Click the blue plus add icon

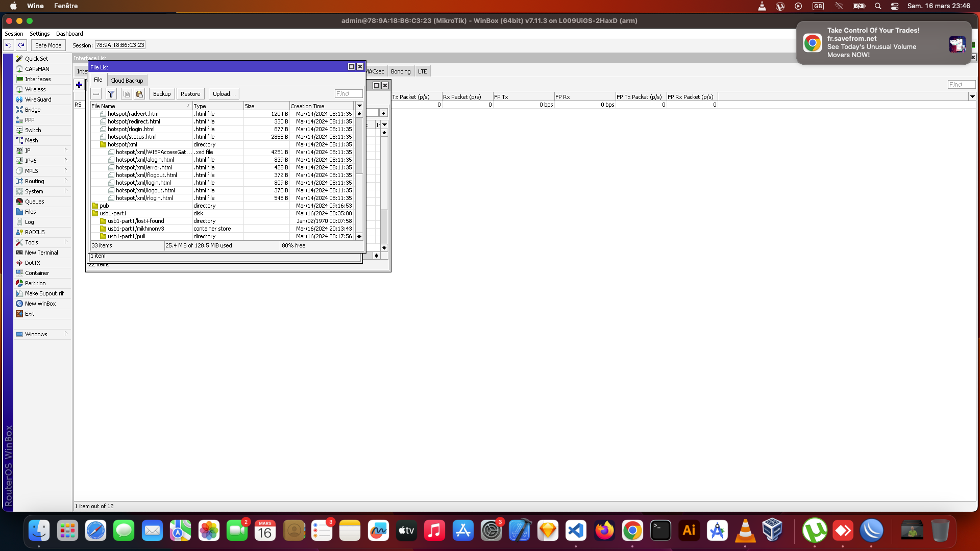coord(79,85)
